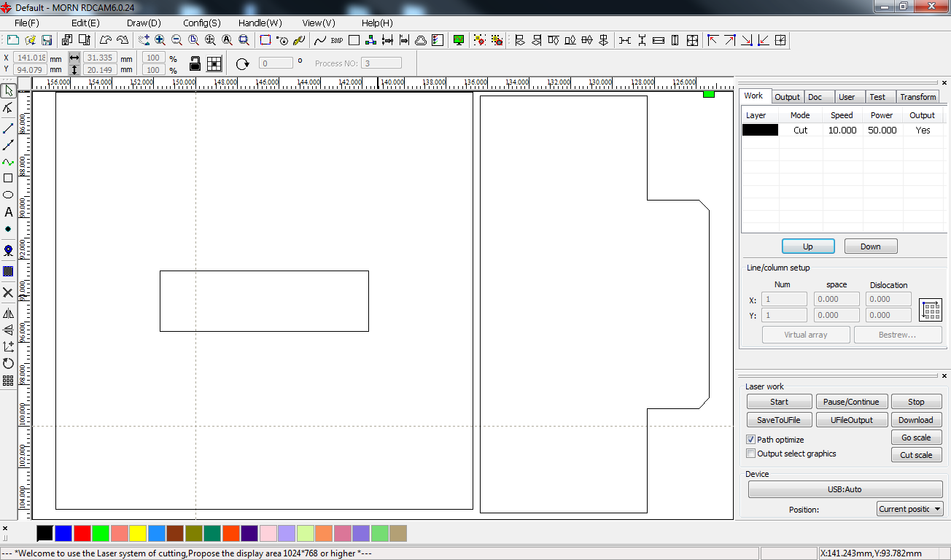951x560 pixels.
Task: Select the text tool (A)
Action: [8, 212]
